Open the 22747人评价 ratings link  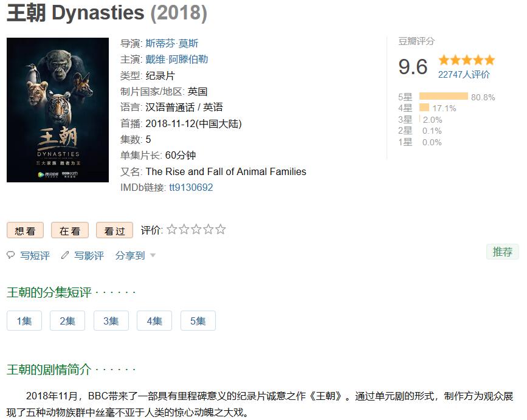[x=464, y=75]
